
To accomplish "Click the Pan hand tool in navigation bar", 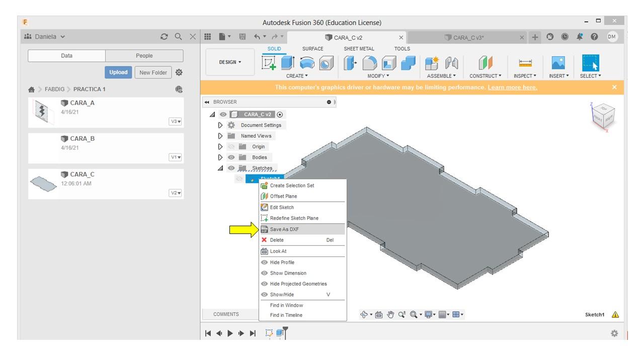I will tap(390, 315).
